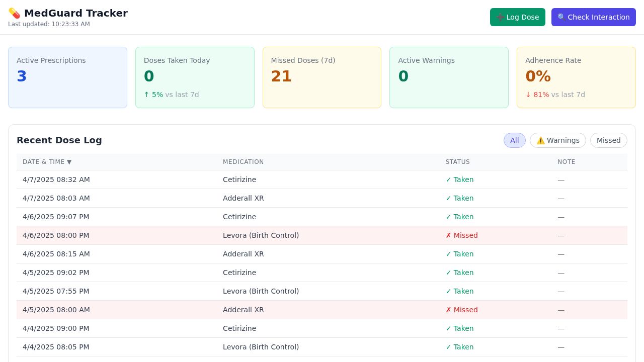Click the pill logo icon beside MedGuard Tracker
Viewport: 644px width, 362px height.
(14, 13)
